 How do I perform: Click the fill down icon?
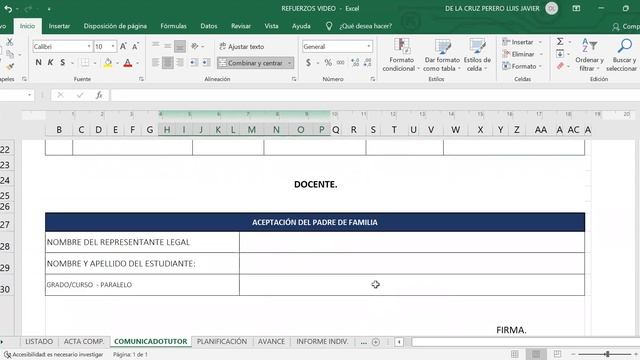(x=560, y=54)
